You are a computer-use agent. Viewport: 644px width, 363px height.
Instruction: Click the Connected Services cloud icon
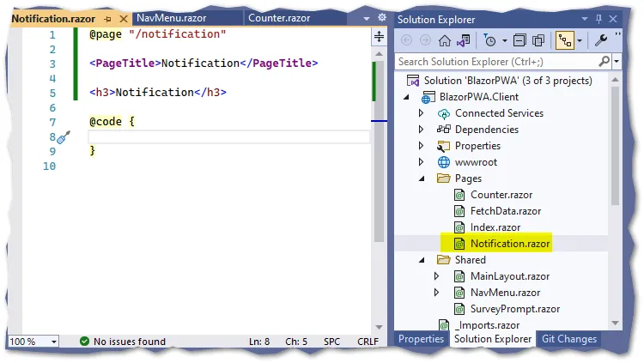click(x=444, y=113)
